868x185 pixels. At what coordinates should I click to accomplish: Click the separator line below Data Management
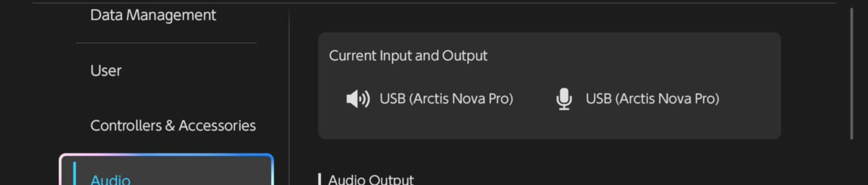166,43
